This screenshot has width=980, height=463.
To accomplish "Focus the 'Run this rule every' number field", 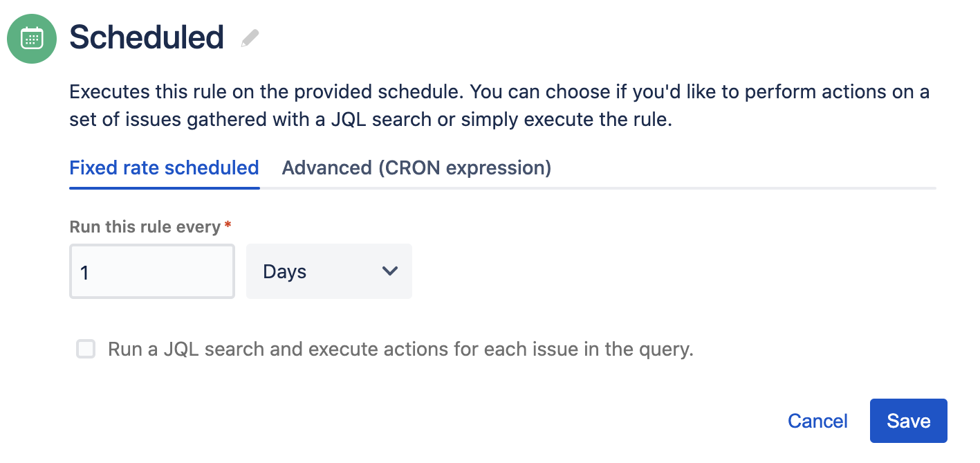I will click(x=152, y=271).
